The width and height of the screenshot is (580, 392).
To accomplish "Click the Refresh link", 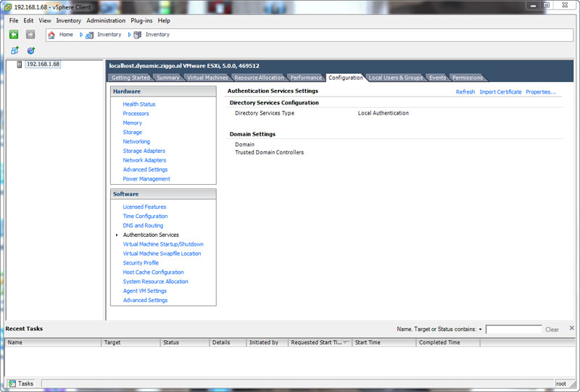I will pos(465,92).
